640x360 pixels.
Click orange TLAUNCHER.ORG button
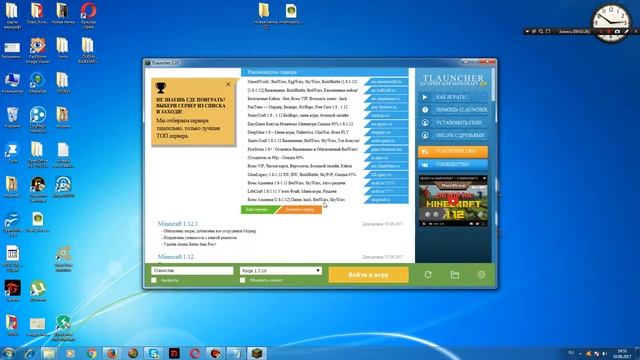(x=453, y=151)
